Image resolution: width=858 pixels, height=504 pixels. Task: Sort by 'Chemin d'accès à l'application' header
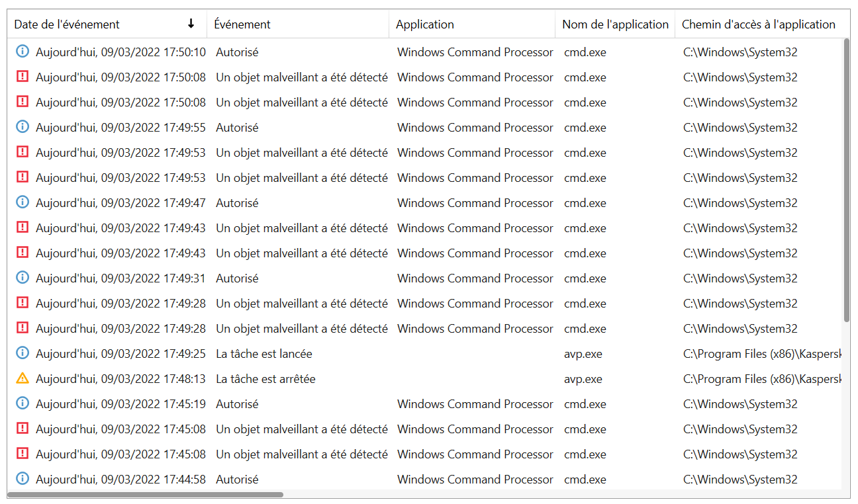point(758,24)
